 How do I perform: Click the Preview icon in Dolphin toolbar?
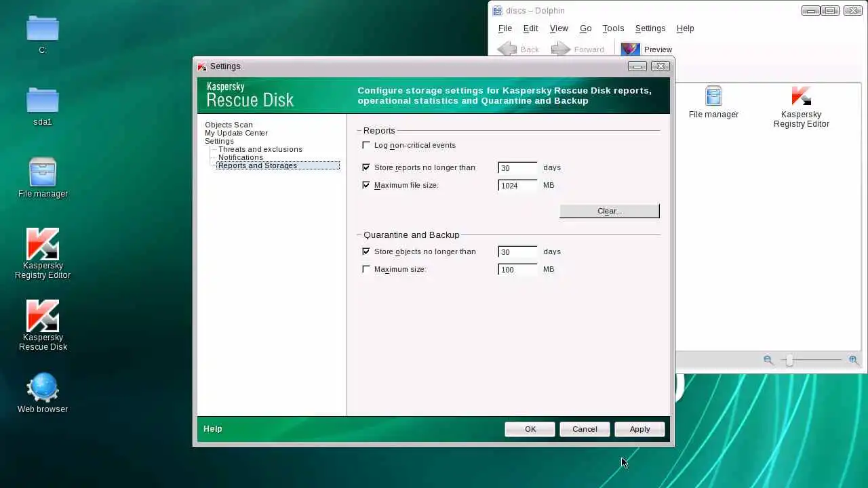pos(630,49)
